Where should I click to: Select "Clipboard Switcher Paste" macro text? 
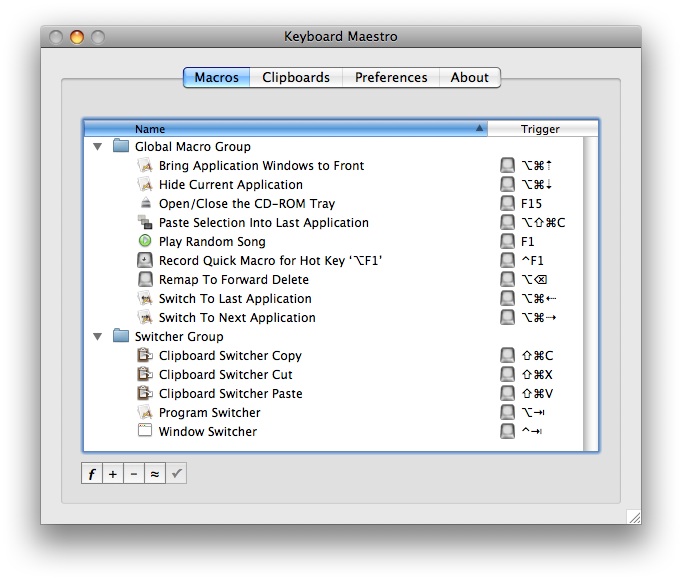point(231,393)
